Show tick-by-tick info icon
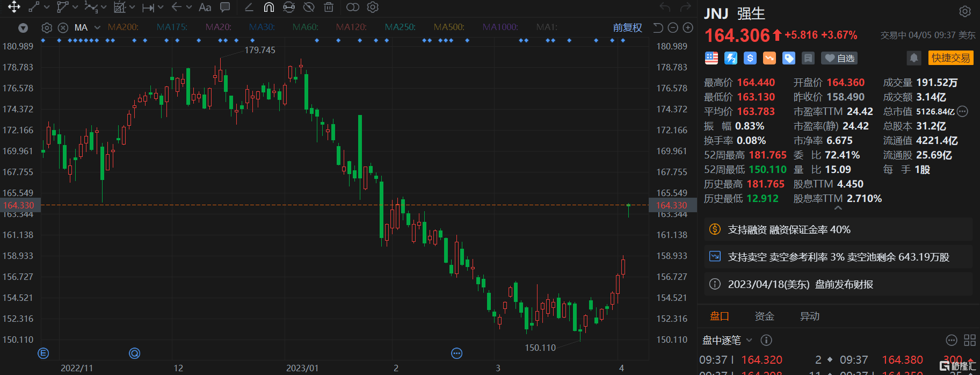Screen dimensions: 980x375 (x=767, y=340)
